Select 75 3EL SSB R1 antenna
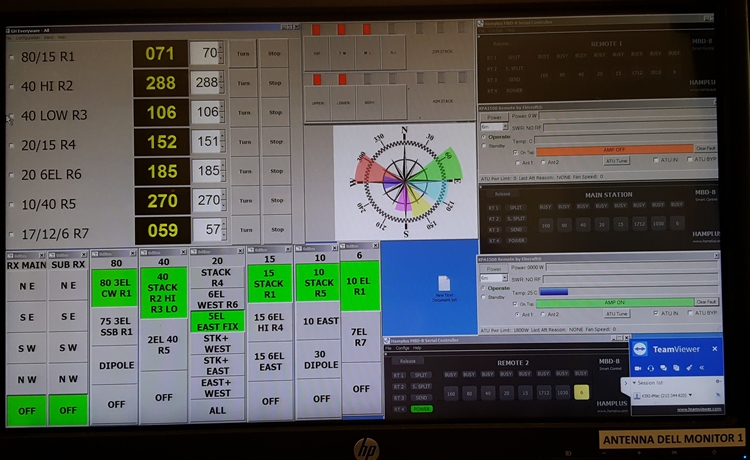This screenshot has width=750, height=460. (115, 326)
